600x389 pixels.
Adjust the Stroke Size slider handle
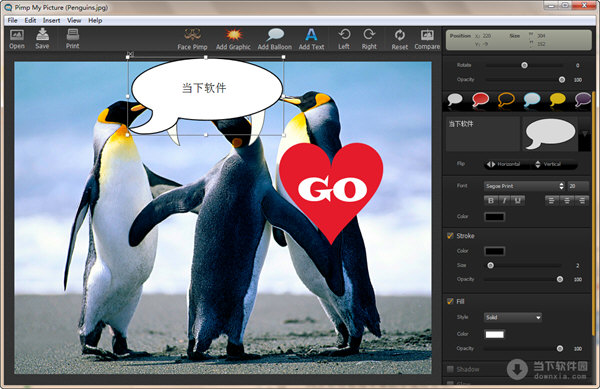[x=491, y=265]
